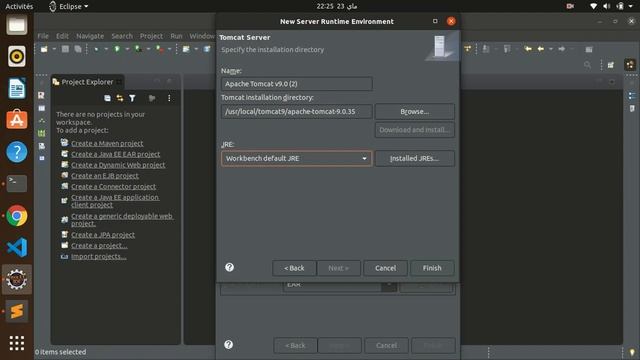This screenshot has height=360, width=640.
Task: Click Create a Java EE EAR project link
Action: 116,154
